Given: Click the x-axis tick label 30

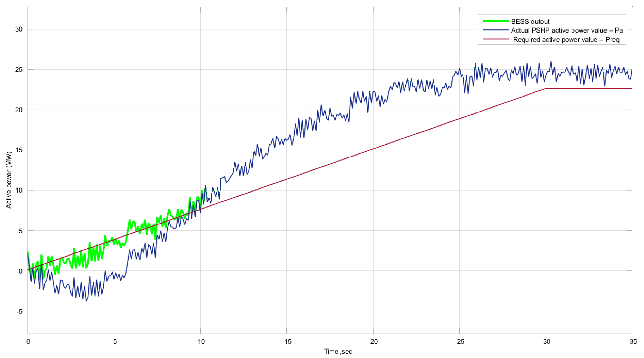Looking at the screenshot, I should (547, 341).
